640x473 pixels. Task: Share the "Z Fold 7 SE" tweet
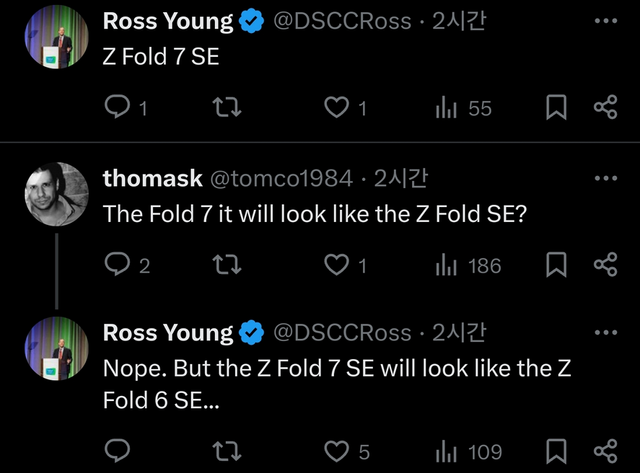606,108
